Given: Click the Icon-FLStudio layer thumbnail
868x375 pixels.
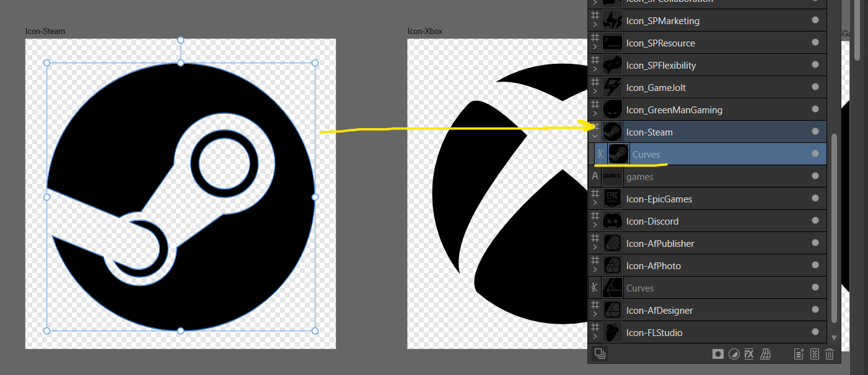Looking at the screenshot, I should [612, 332].
